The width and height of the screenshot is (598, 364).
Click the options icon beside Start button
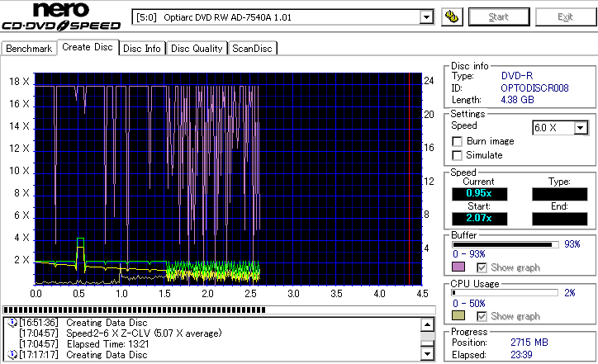tap(452, 17)
